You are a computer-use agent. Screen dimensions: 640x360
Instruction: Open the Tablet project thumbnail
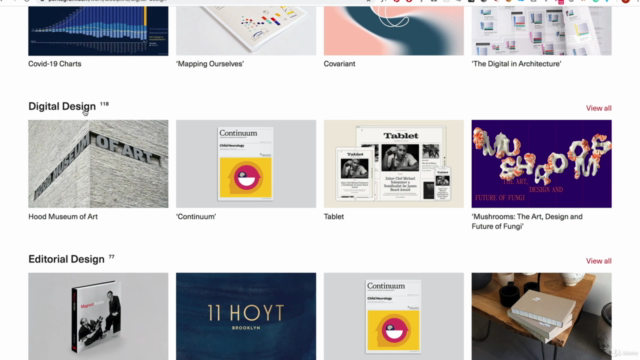click(393, 164)
